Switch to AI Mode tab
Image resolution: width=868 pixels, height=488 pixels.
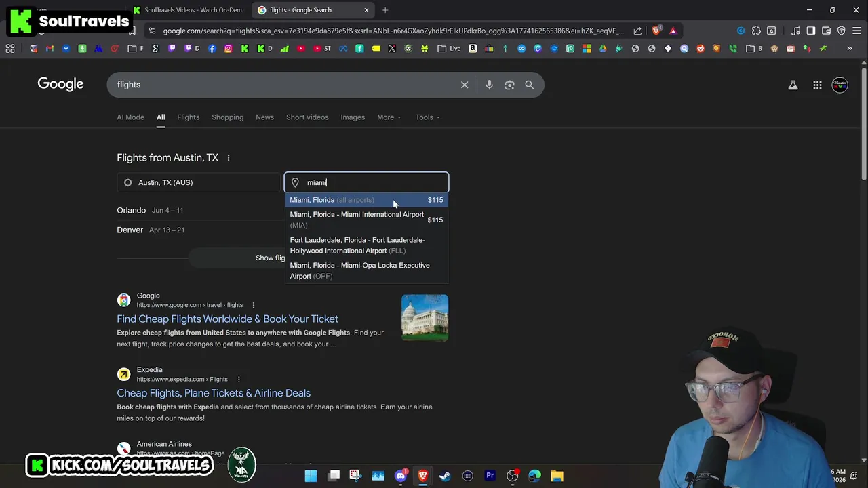pos(130,117)
